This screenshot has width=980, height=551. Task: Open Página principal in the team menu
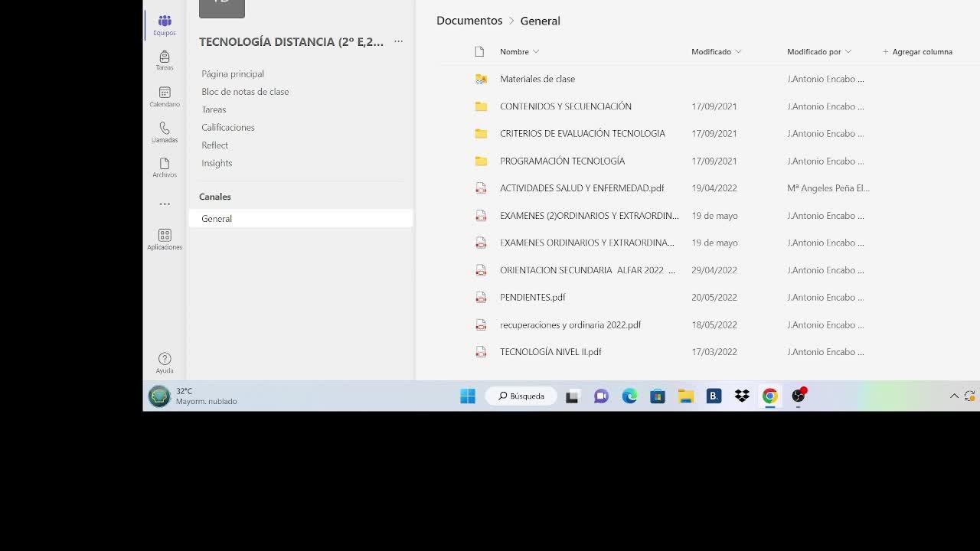(x=233, y=74)
